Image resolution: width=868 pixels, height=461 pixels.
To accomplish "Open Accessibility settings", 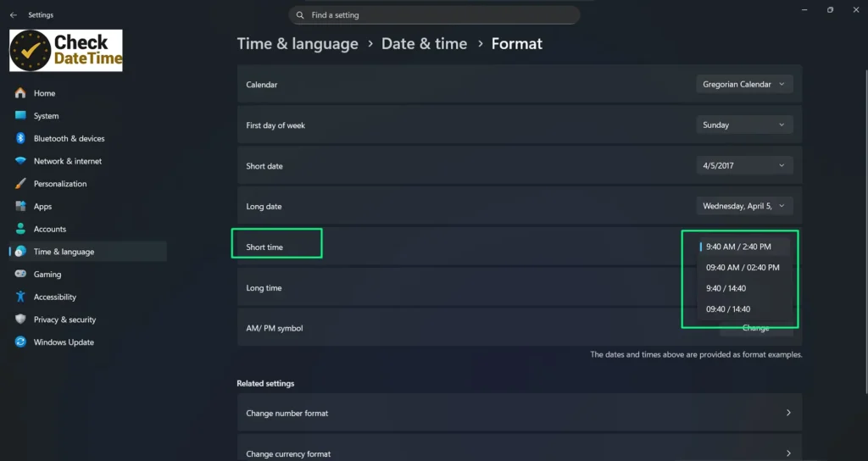I will point(88,297).
